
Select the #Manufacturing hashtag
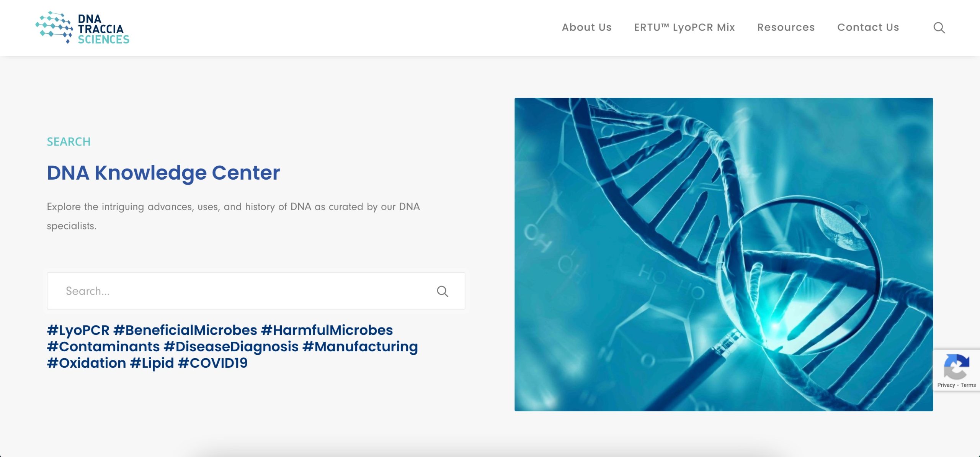360,347
